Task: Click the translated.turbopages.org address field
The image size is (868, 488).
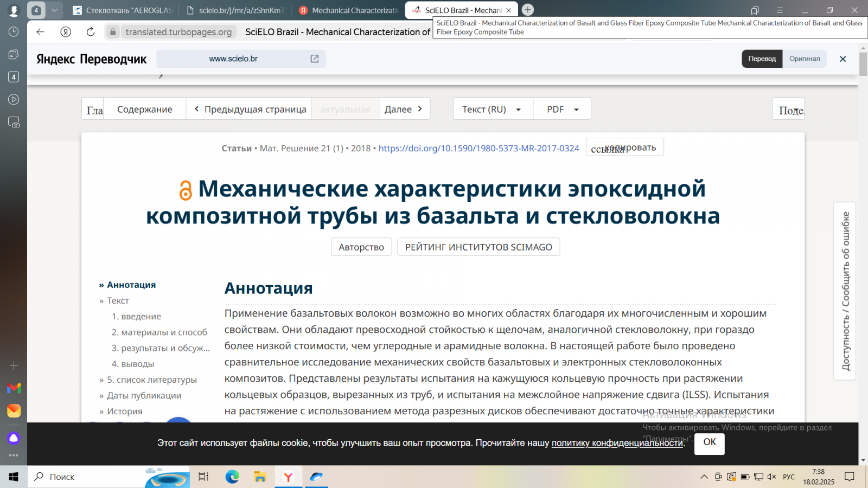Action: tap(178, 32)
